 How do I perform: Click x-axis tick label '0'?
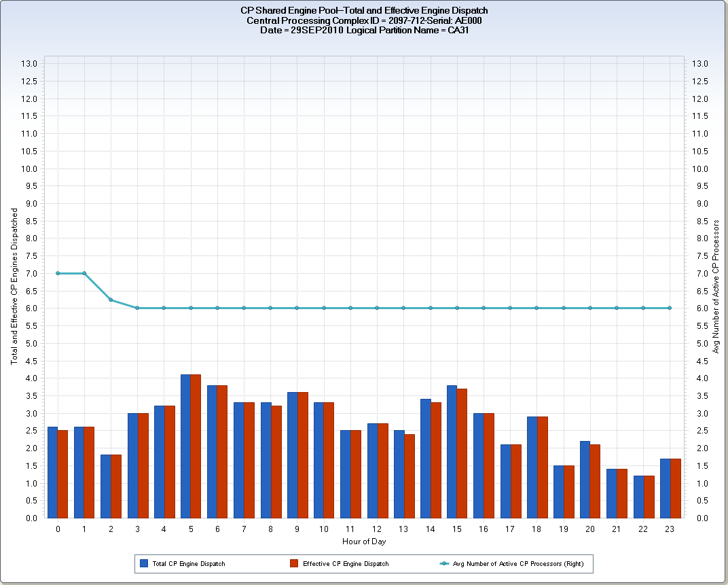pos(58,529)
